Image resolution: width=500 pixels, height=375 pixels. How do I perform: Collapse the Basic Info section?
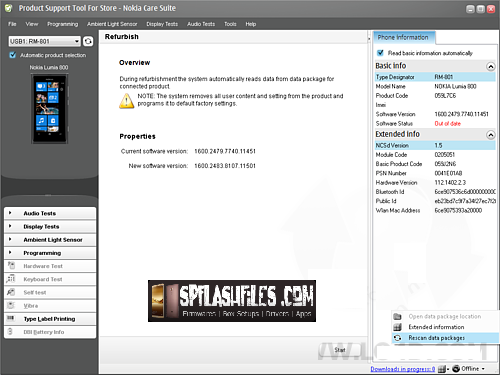[491, 66]
